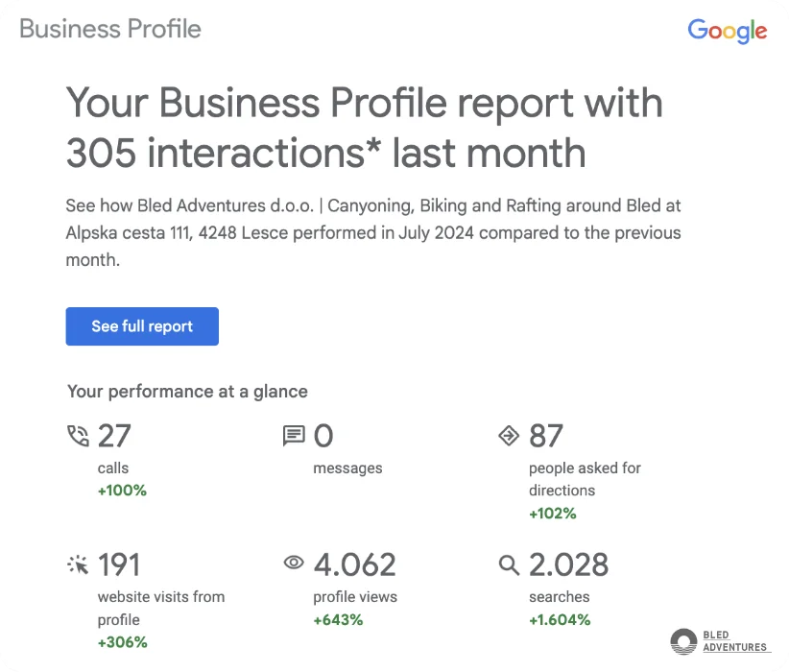The height and width of the screenshot is (672, 789).
Task: Click the +1.604% searches change
Action: tap(560, 619)
